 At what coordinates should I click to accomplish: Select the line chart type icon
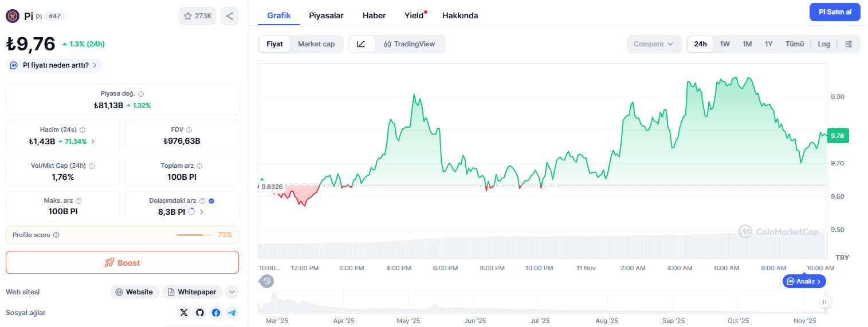(362, 44)
